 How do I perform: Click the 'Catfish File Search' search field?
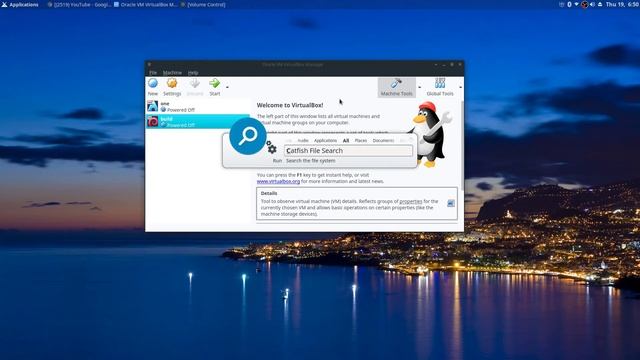(348, 151)
